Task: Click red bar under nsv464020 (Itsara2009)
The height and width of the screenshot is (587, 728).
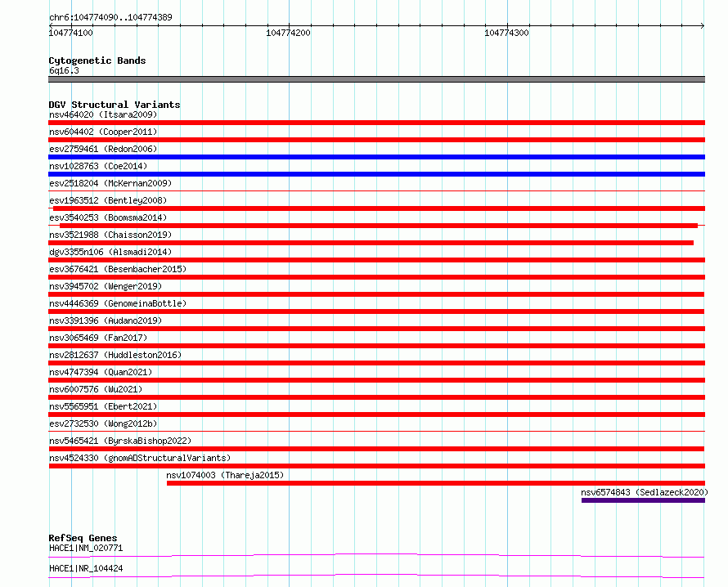Action: pyautogui.click(x=376, y=123)
